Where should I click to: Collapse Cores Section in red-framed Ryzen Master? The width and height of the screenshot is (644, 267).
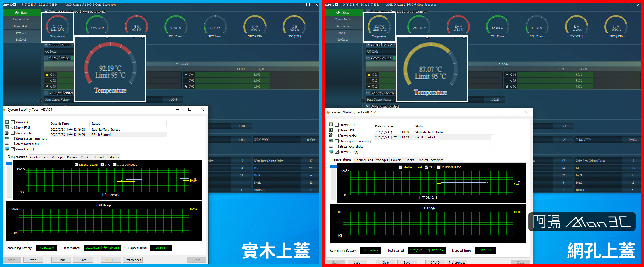click(x=368, y=58)
